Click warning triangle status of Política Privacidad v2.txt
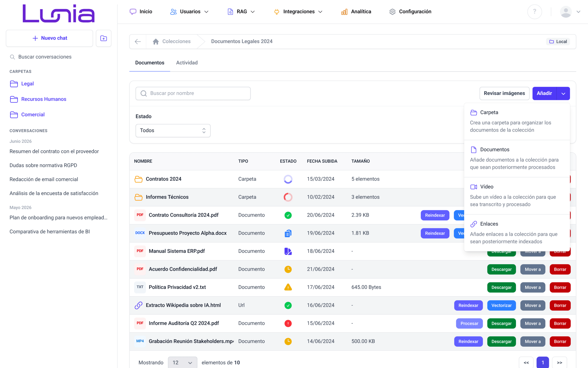The height and width of the screenshot is (368, 588). (x=288, y=287)
